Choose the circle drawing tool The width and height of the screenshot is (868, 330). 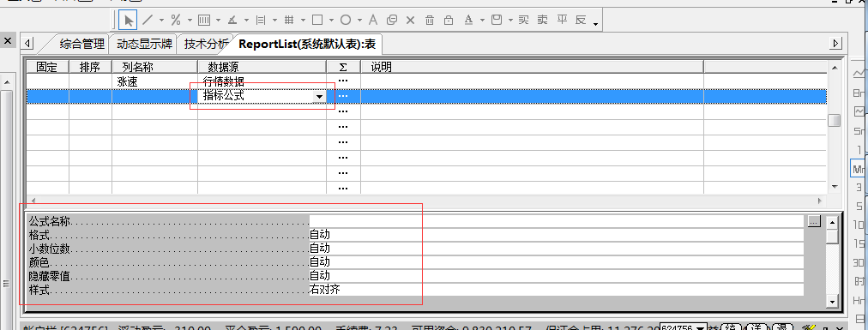point(346,21)
